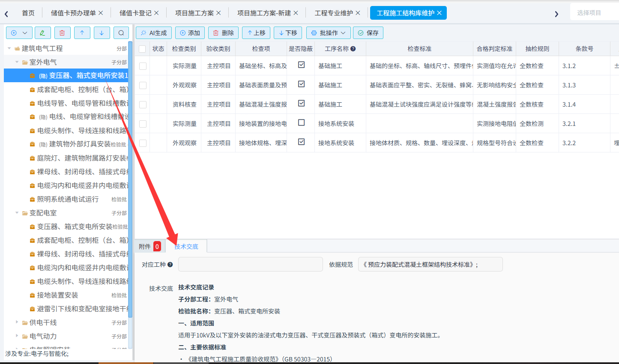Screen dimensions: 619x364
Task: Uncheck 是否隐蔽 for 接地体规格、埋深 row
Action: [302, 142]
